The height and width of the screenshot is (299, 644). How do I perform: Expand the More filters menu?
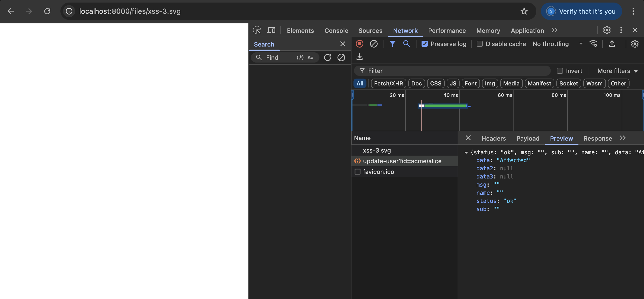tap(617, 71)
